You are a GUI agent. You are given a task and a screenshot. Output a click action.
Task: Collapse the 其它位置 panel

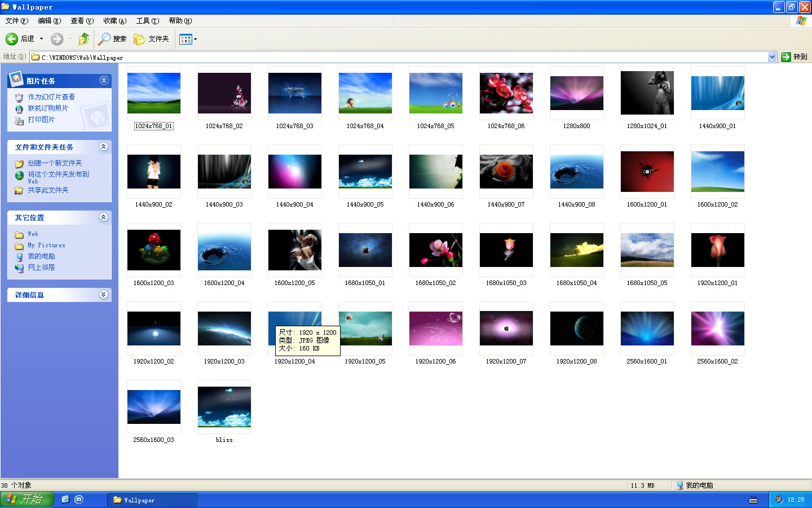tap(104, 217)
